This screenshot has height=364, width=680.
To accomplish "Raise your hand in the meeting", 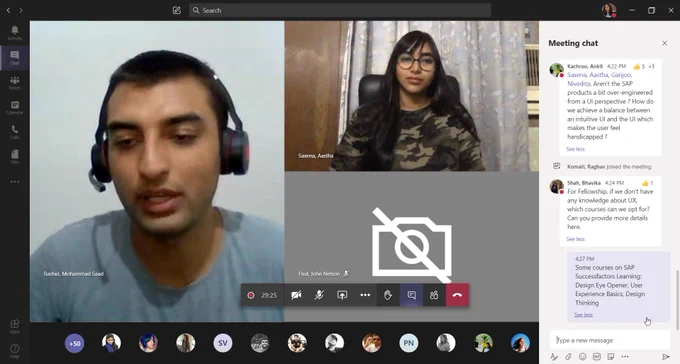I will point(388,295).
